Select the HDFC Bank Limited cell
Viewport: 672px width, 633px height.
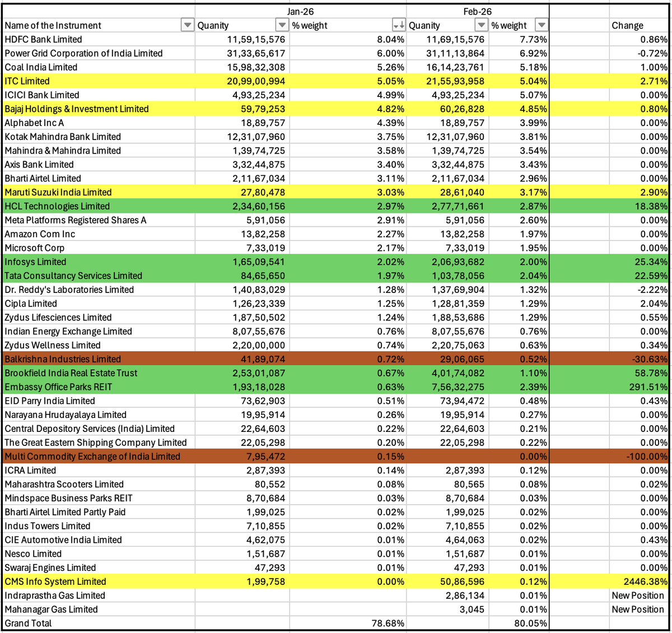pyautogui.click(x=99, y=39)
